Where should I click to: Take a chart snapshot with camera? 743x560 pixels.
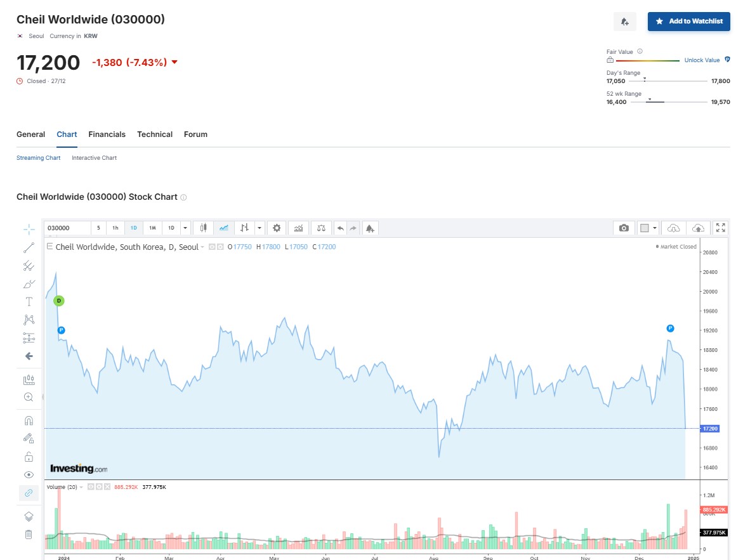(x=624, y=228)
